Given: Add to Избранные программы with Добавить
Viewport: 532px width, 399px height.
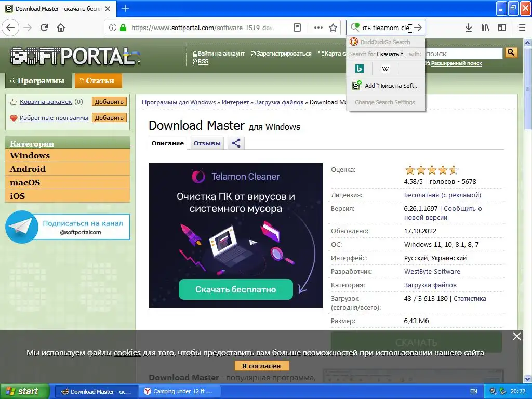Looking at the screenshot, I should [x=109, y=118].
